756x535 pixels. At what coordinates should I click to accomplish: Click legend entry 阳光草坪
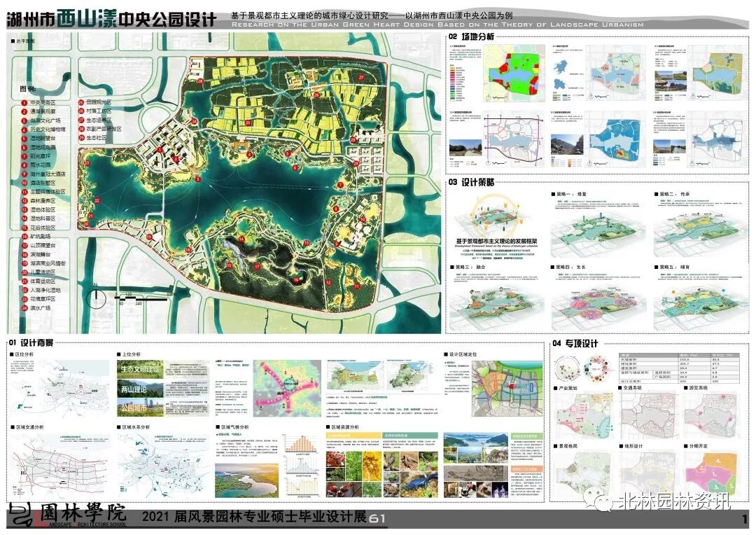[36, 156]
